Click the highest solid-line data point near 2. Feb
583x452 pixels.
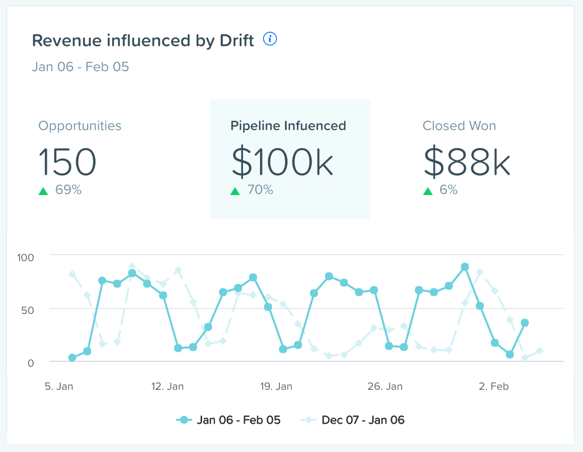465,267
